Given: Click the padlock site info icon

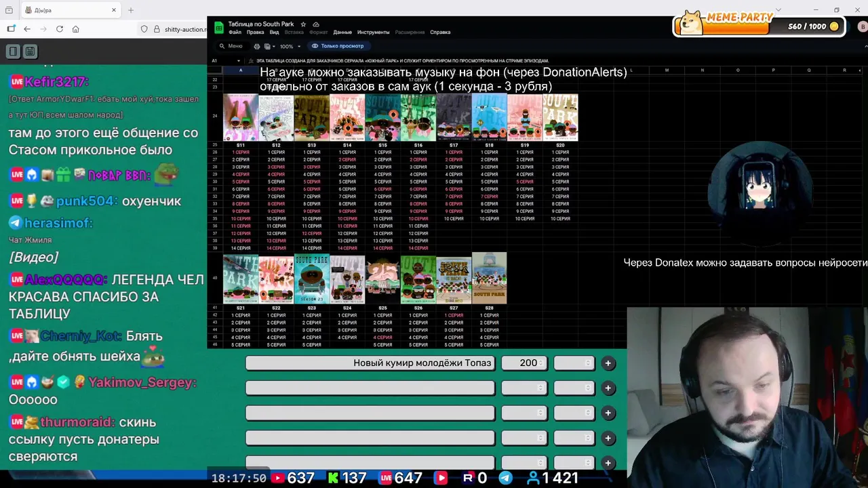Looking at the screenshot, I should point(157,29).
